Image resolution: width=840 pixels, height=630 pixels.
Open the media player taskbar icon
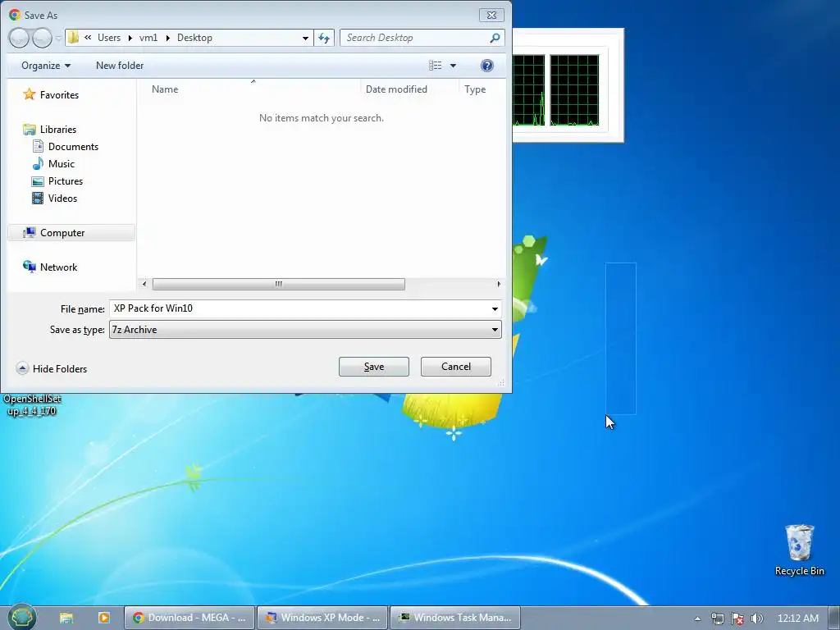[104, 618]
